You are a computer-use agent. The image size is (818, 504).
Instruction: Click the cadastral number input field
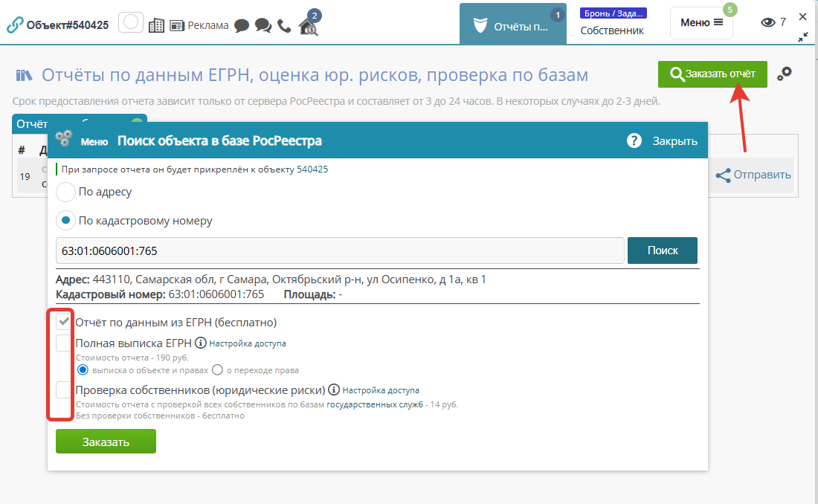pyautogui.click(x=340, y=251)
